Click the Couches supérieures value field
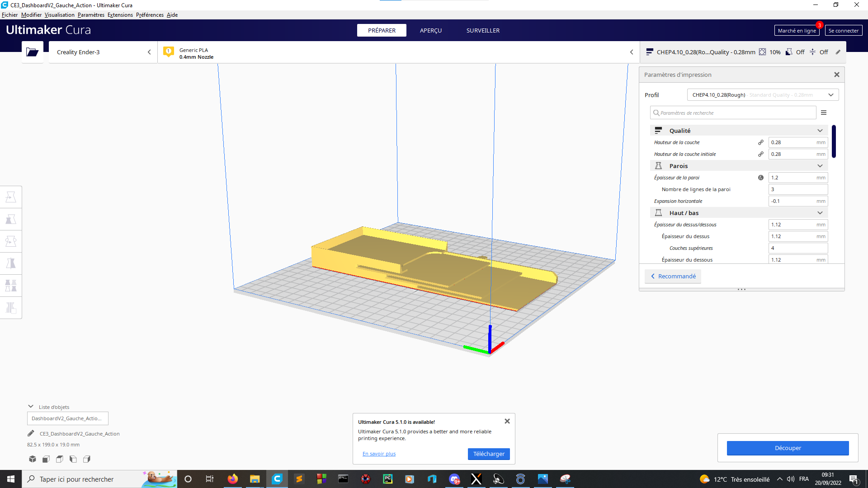The image size is (868, 488). [x=798, y=248]
